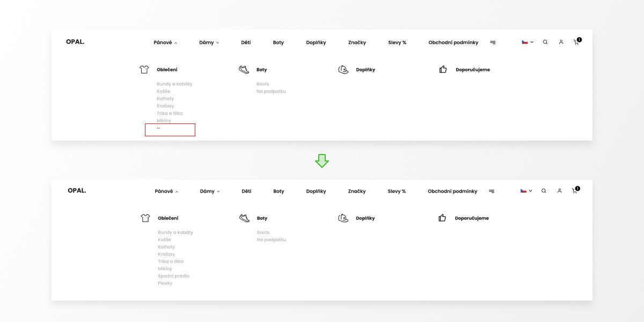
Task: Click the cart icon in the bottom screenshot header
Action: [x=575, y=190]
